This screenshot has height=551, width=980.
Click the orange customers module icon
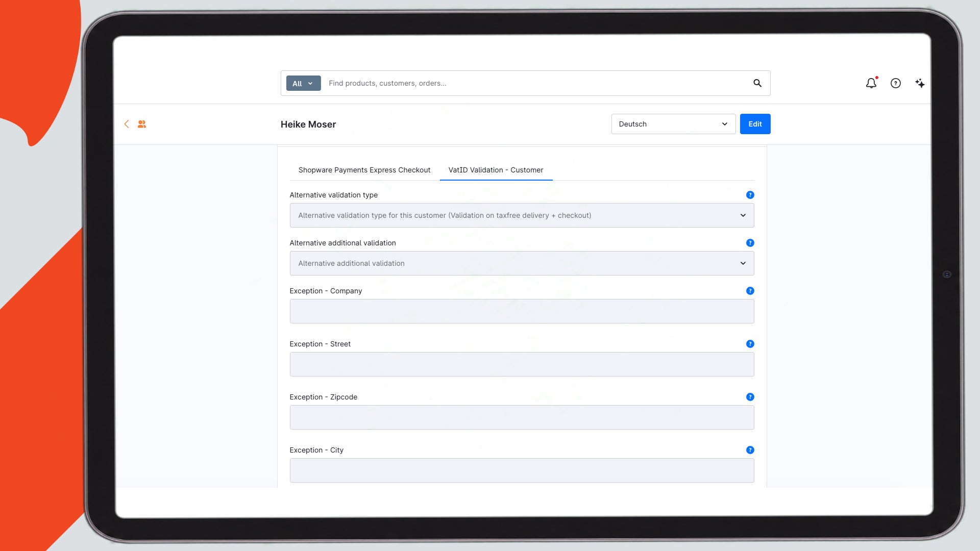coord(142,124)
